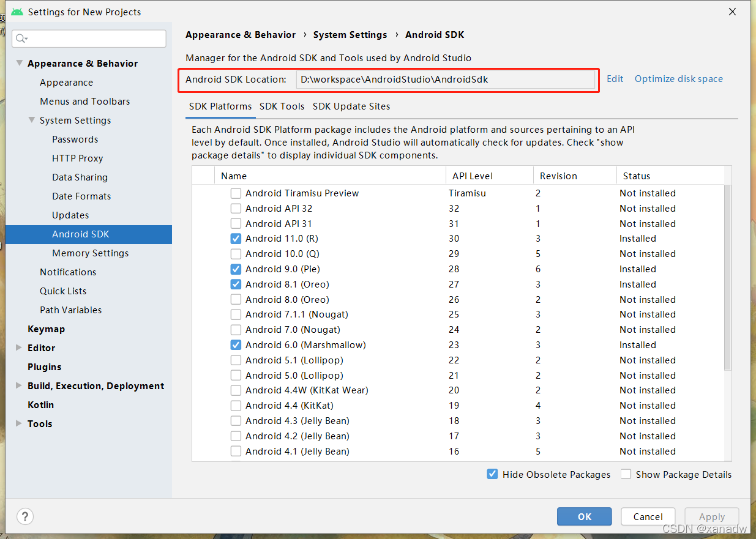Click into the settings search field

tap(89, 39)
